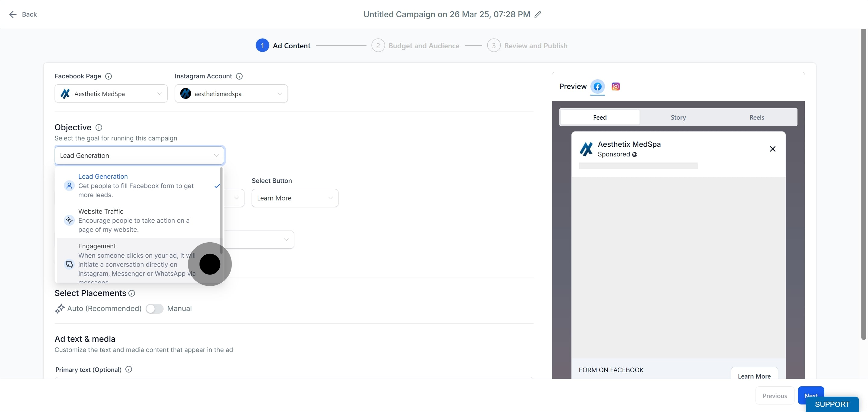Switch preview to the Story tab
868x412 pixels.
(678, 117)
